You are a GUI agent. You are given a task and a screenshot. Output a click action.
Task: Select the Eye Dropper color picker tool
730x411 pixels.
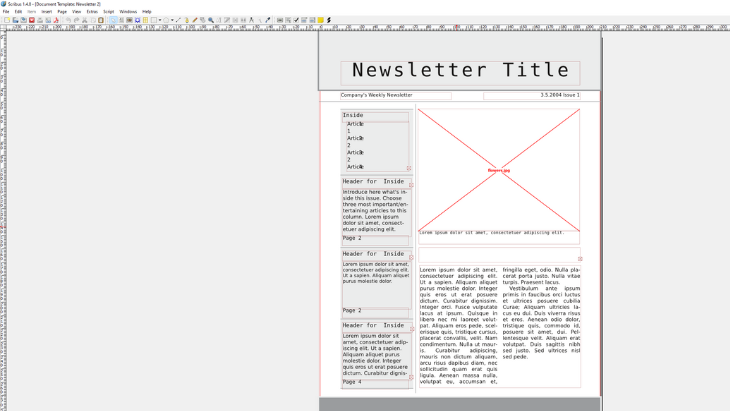268,20
